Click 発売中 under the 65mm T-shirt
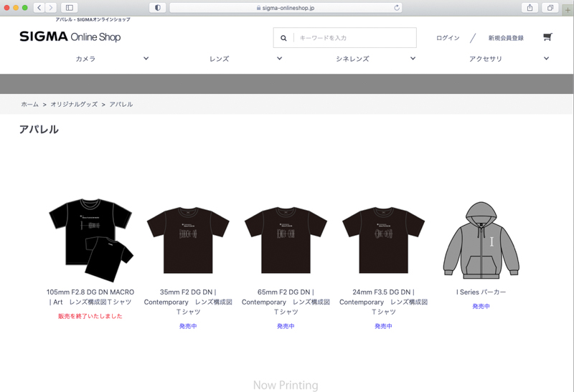Image resolution: width=574 pixels, height=392 pixels. tap(286, 326)
